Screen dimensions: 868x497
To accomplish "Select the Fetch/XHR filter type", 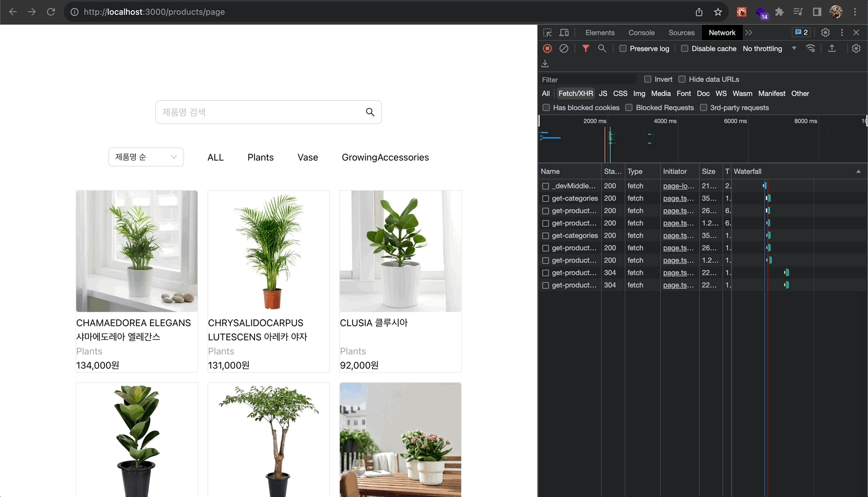I will point(576,93).
